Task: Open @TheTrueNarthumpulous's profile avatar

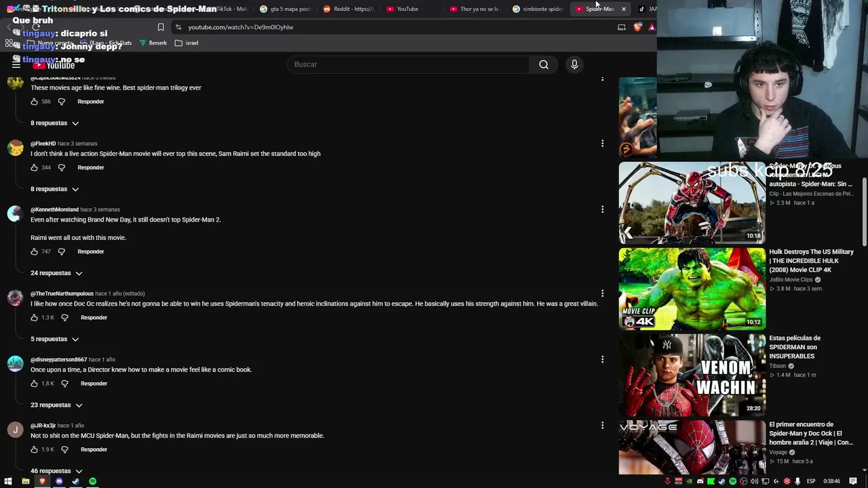Action: click(15, 298)
